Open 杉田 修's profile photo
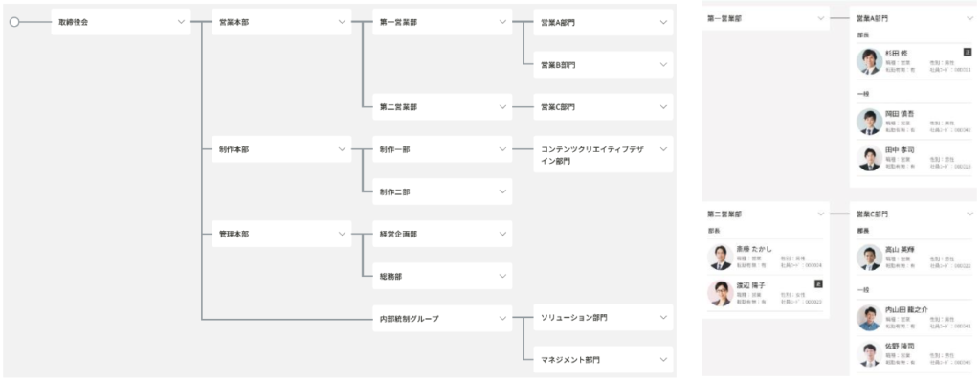The image size is (980, 383). 869,61
